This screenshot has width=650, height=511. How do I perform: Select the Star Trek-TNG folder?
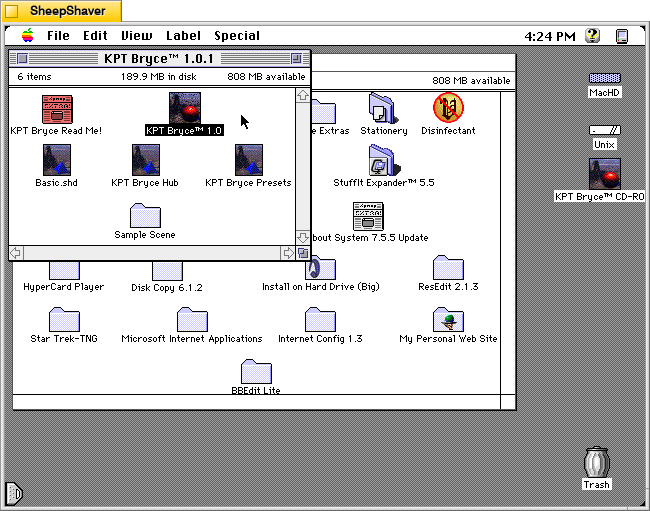coord(64,320)
